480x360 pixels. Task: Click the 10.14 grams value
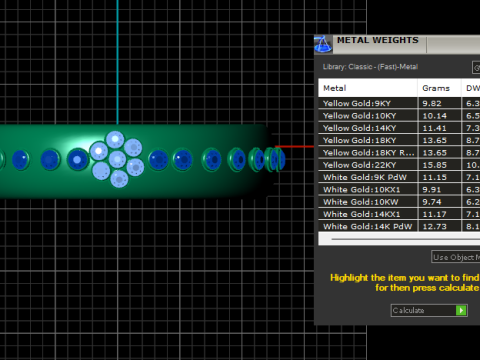coord(435,116)
